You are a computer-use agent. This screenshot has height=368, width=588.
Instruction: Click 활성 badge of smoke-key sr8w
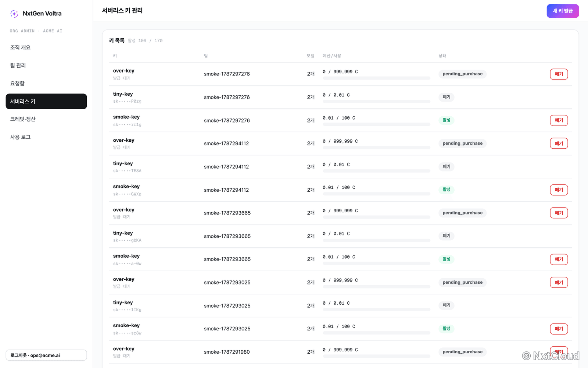[447, 329]
